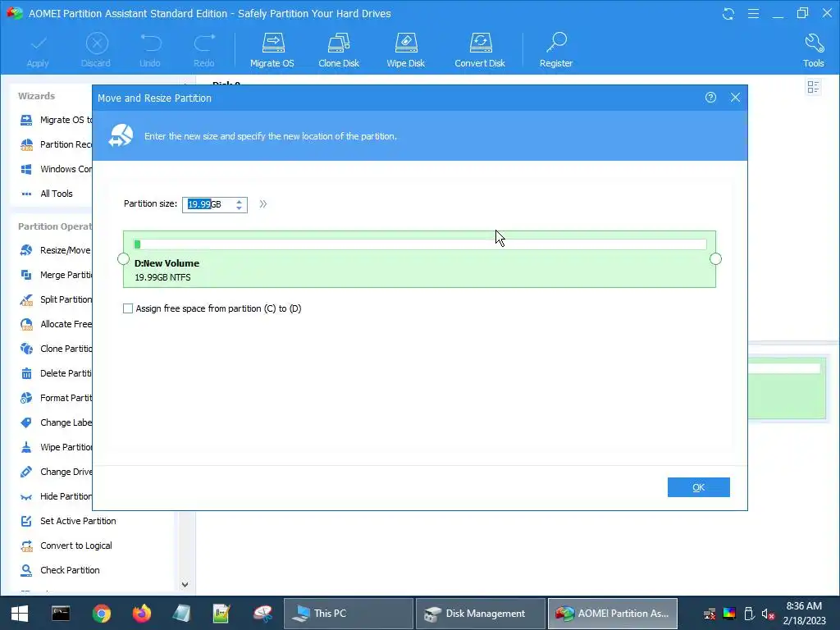The width and height of the screenshot is (840, 630).
Task: Enable Assign free space from partition (C) to (D)
Action: (x=127, y=308)
